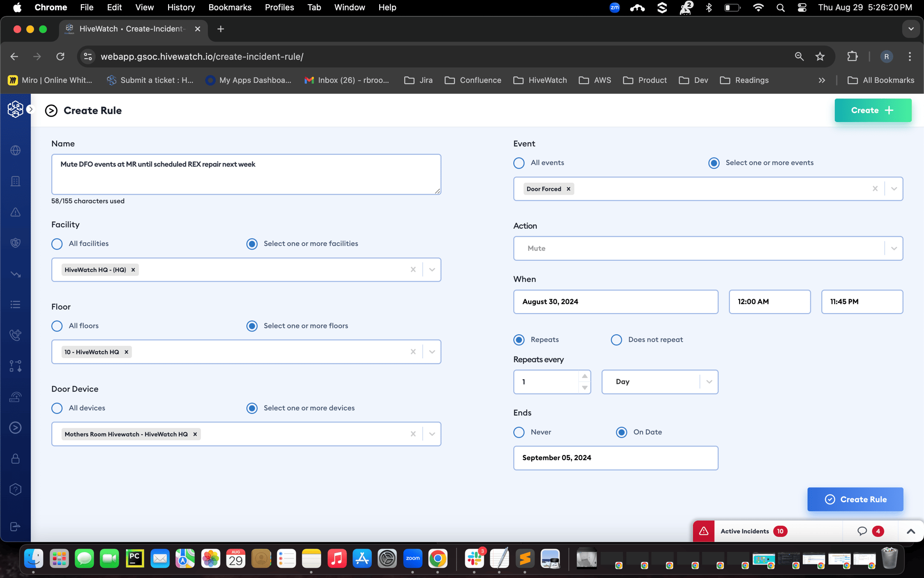This screenshot has width=924, height=578.
Task: Expand the sidebar with the arrow toggle
Action: click(x=30, y=110)
